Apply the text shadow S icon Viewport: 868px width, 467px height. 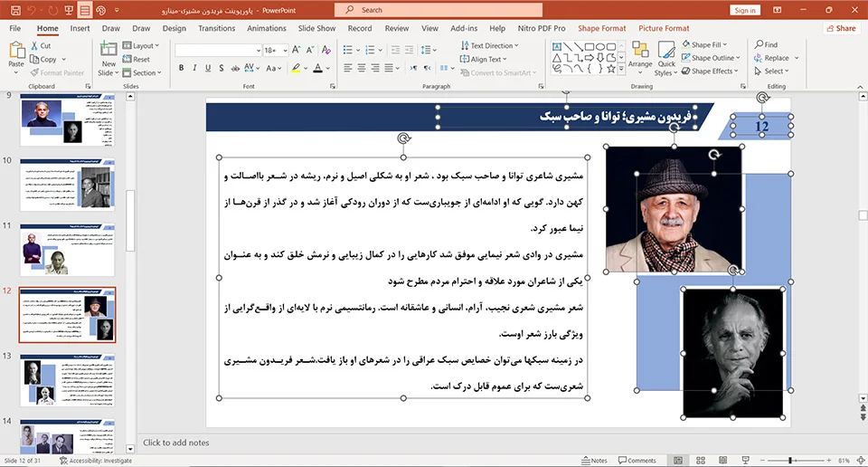click(222, 68)
